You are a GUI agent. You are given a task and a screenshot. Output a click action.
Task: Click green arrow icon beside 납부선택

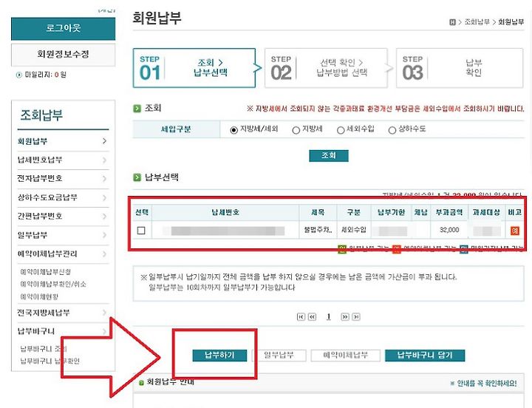tap(137, 177)
